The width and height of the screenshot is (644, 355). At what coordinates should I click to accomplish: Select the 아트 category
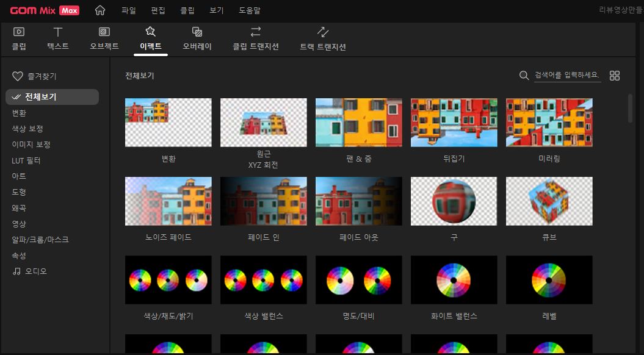pyautogui.click(x=19, y=176)
